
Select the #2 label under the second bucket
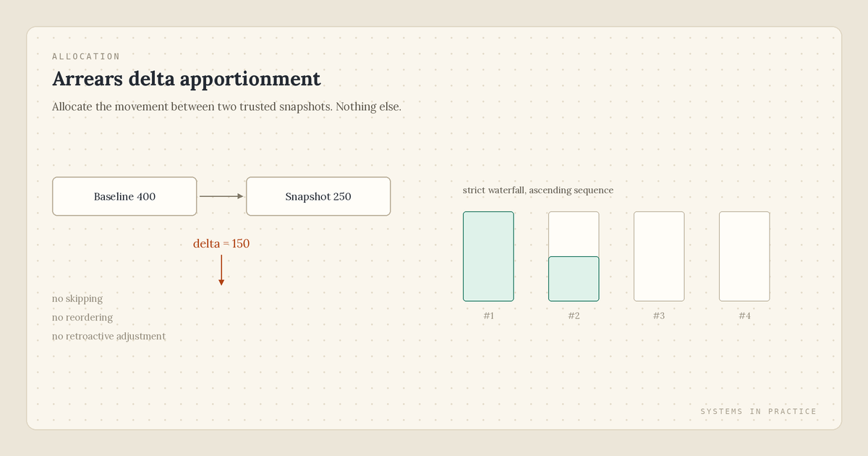[x=574, y=316]
